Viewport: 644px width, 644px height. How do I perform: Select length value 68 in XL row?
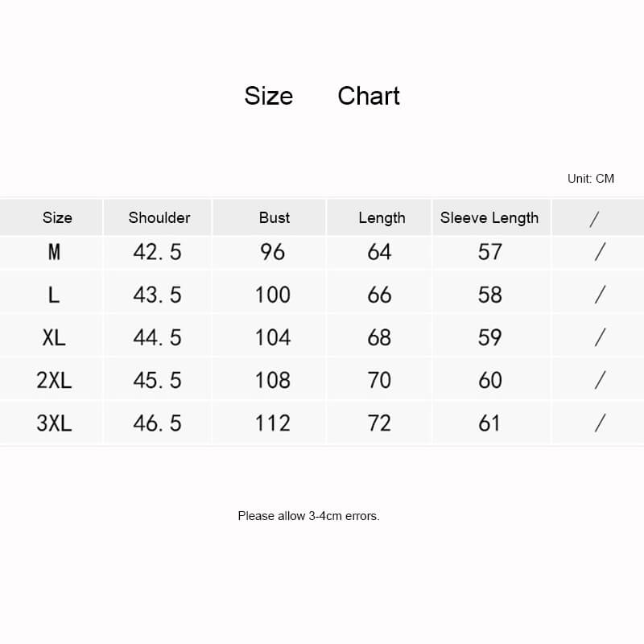click(379, 337)
